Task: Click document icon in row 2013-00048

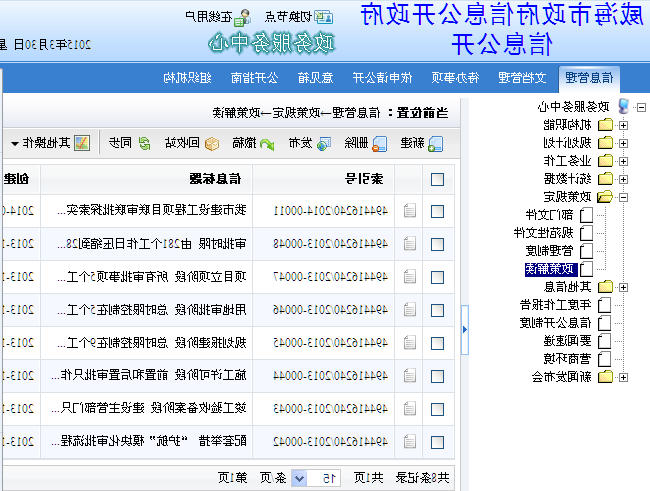Action: point(410,244)
